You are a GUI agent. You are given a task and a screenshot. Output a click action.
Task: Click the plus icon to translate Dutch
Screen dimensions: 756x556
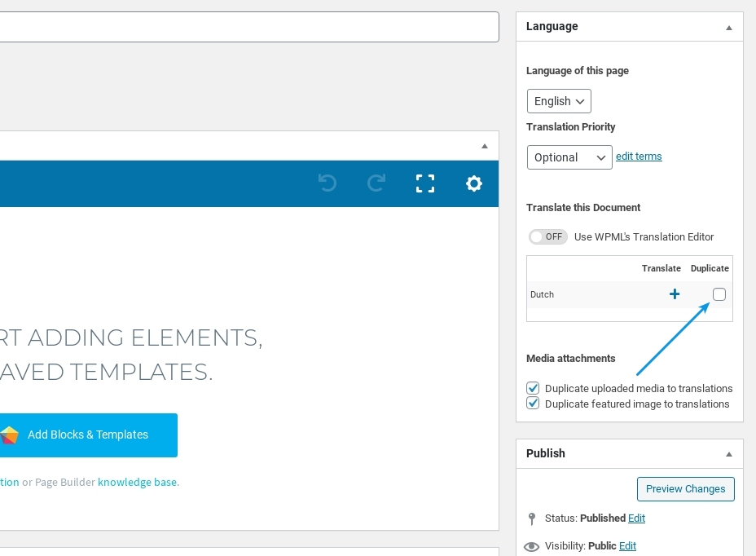675,294
